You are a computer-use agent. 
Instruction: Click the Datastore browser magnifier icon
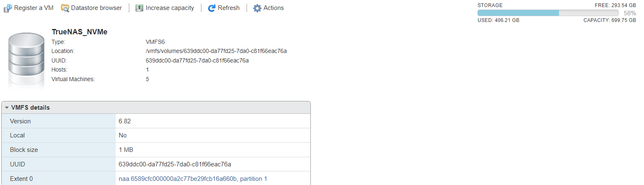click(x=65, y=8)
